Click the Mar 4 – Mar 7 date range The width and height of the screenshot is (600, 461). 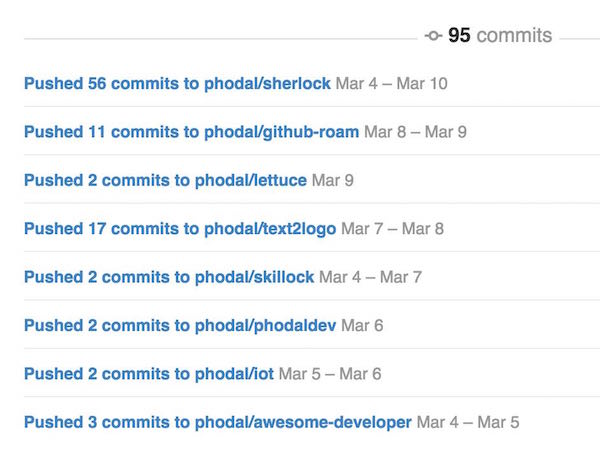(371, 277)
